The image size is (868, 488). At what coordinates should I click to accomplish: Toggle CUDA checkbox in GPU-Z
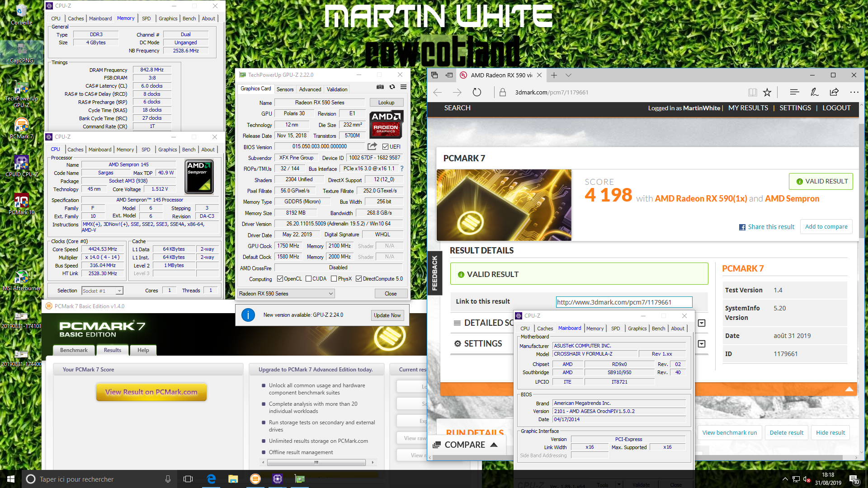[308, 279]
